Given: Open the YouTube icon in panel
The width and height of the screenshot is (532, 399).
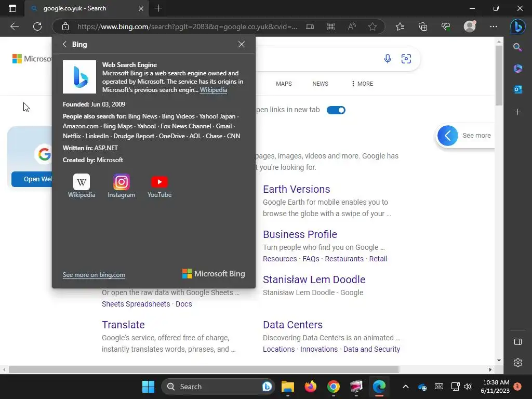Looking at the screenshot, I should [159, 185].
